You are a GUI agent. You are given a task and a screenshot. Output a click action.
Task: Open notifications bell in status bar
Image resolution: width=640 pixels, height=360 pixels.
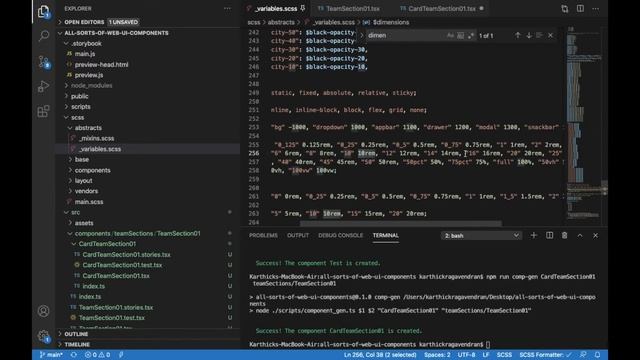(597, 355)
